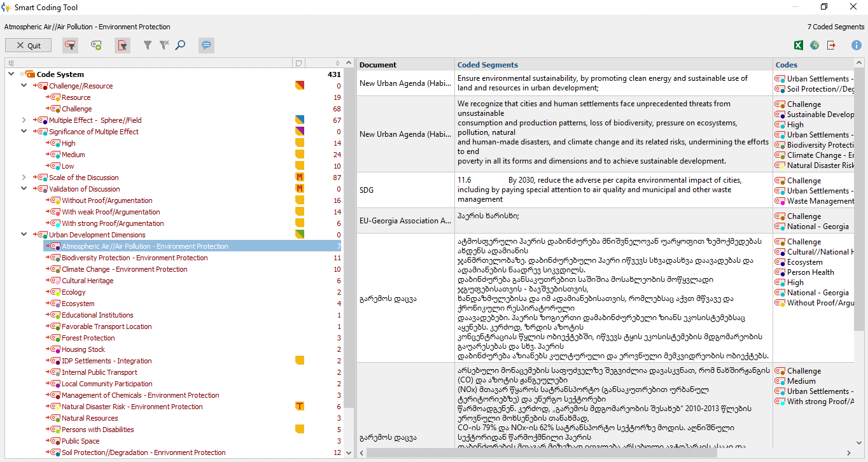Click the memo column header icon
Image resolution: width=868 pixels, height=462 pixels.
298,63
